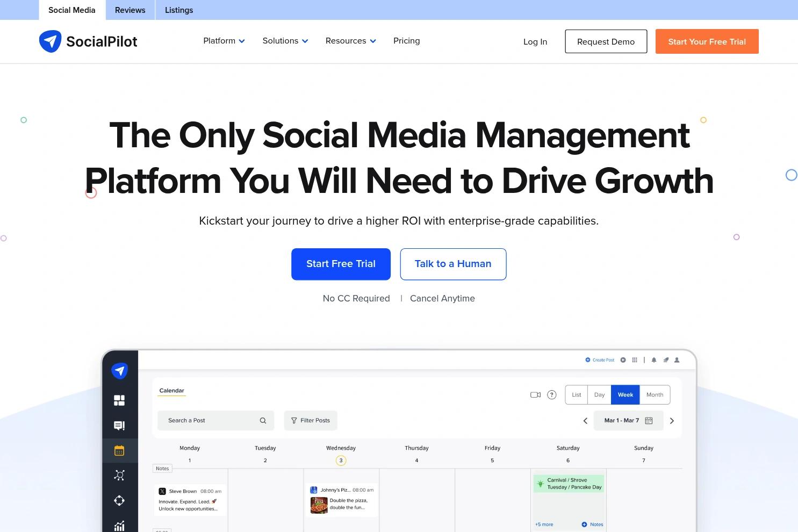This screenshot has width=798, height=532.
Task: Click the Friday column header
Action: pos(492,448)
